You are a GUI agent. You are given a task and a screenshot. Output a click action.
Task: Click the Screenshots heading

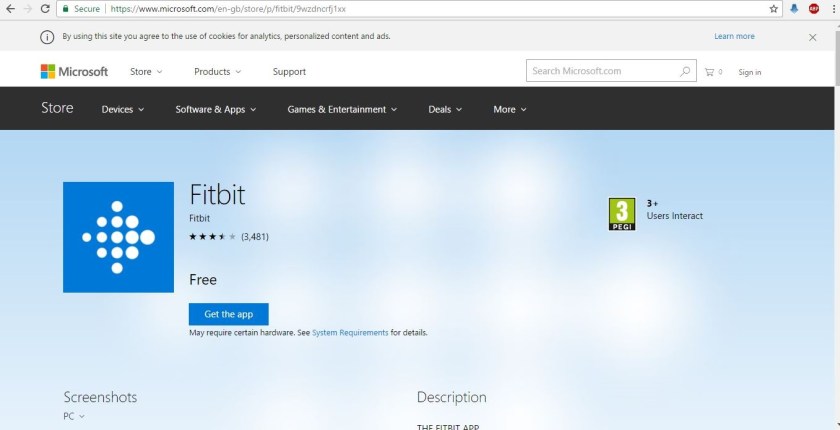(x=100, y=397)
